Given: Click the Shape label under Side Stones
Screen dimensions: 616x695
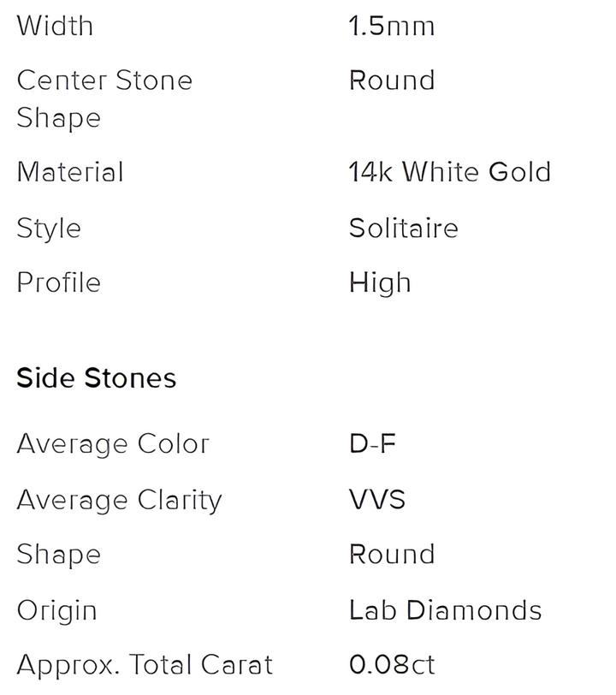Looking at the screenshot, I should 58,554.
